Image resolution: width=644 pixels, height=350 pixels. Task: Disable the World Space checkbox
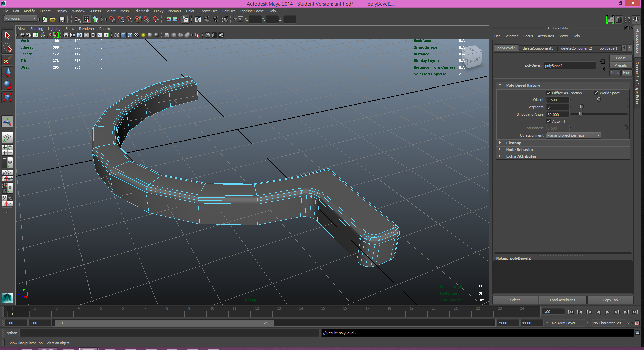596,93
